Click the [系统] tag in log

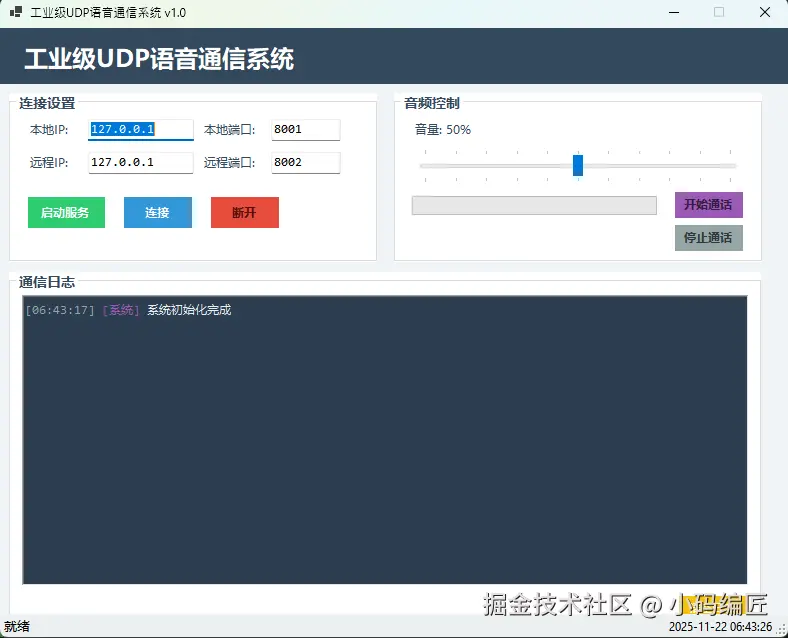[121, 310]
